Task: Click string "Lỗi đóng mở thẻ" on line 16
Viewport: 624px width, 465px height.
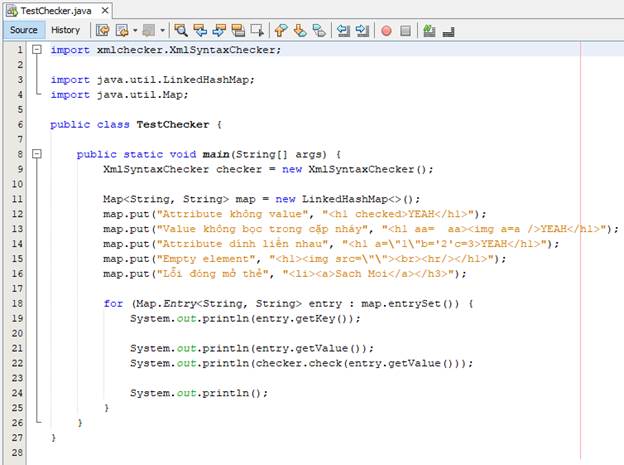Action: (213, 274)
